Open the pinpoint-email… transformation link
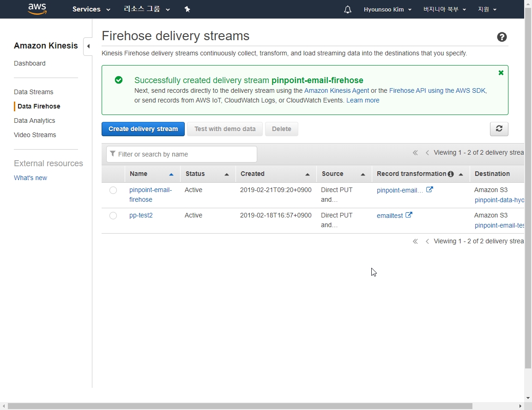Image resolution: width=532 pixels, height=410 pixels. (399, 190)
